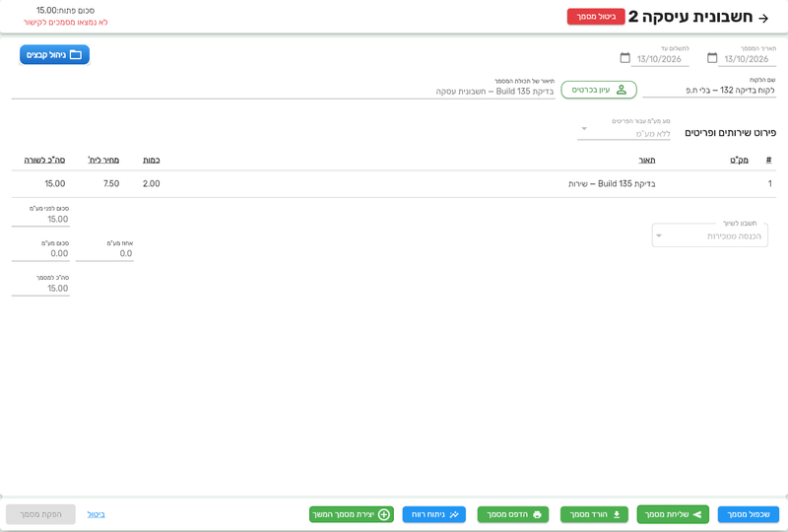Click the סכום לפני מע"מ field
This screenshot has height=532, width=788.
coord(40,220)
